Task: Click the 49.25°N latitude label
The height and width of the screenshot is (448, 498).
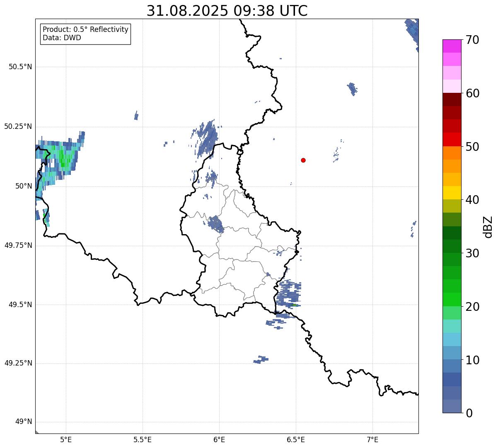Action: [x=18, y=363]
